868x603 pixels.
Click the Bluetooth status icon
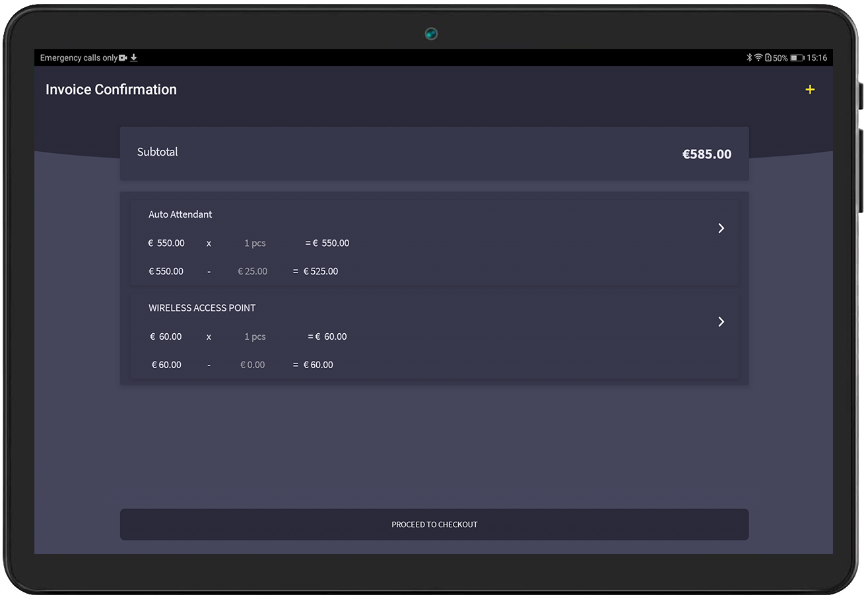[x=749, y=58]
